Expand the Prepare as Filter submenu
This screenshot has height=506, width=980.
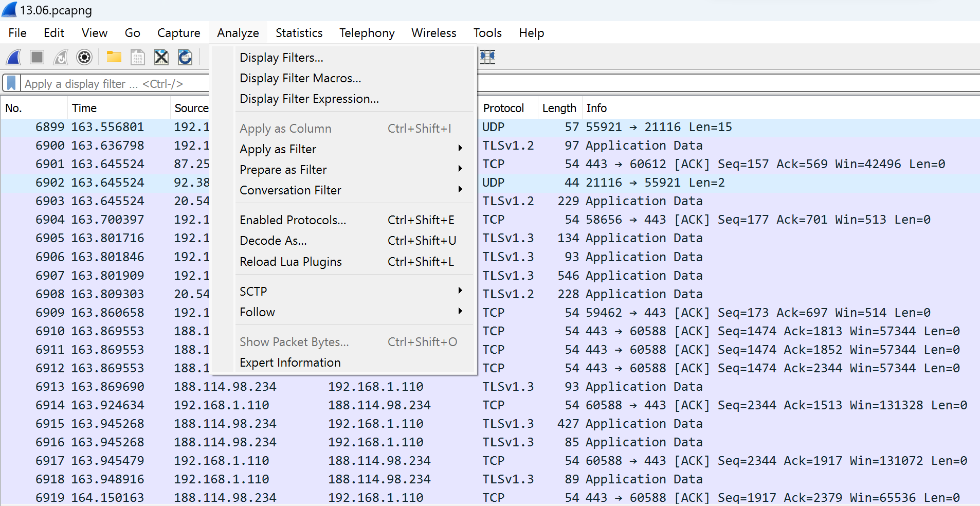(x=354, y=170)
